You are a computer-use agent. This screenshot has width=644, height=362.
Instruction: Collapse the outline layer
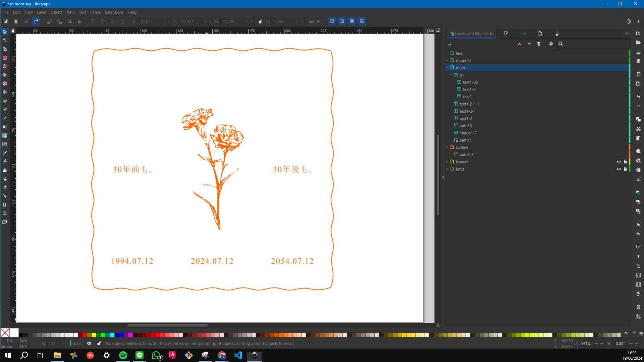pyautogui.click(x=447, y=147)
